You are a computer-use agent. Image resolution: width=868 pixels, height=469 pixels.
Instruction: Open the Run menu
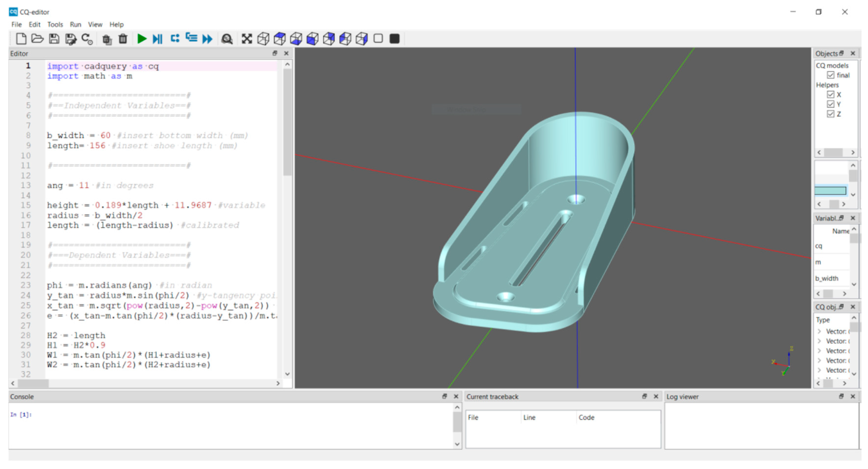click(75, 24)
